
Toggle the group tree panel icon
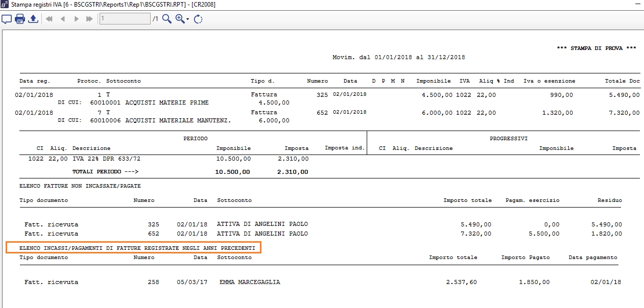point(7,19)
